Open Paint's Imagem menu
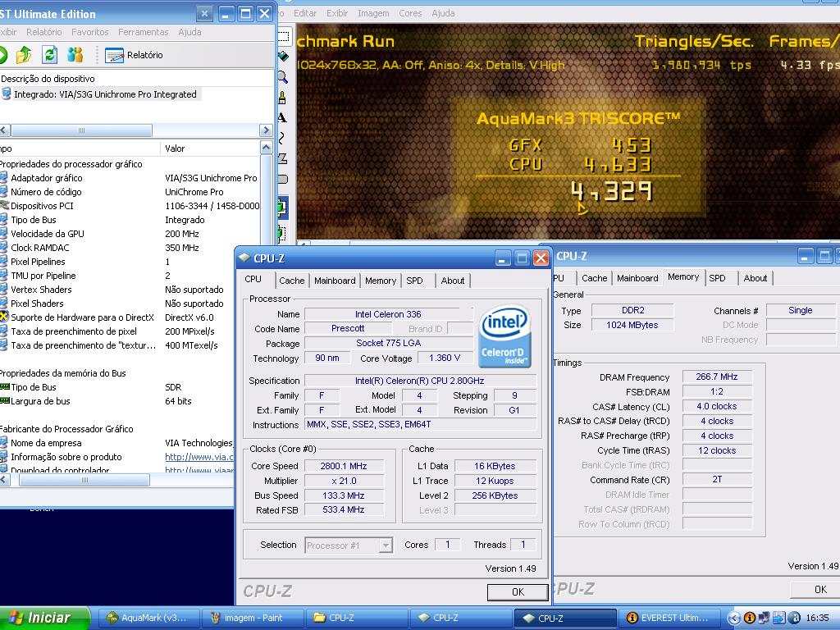840x630 pixels. (x=373, y=13)
